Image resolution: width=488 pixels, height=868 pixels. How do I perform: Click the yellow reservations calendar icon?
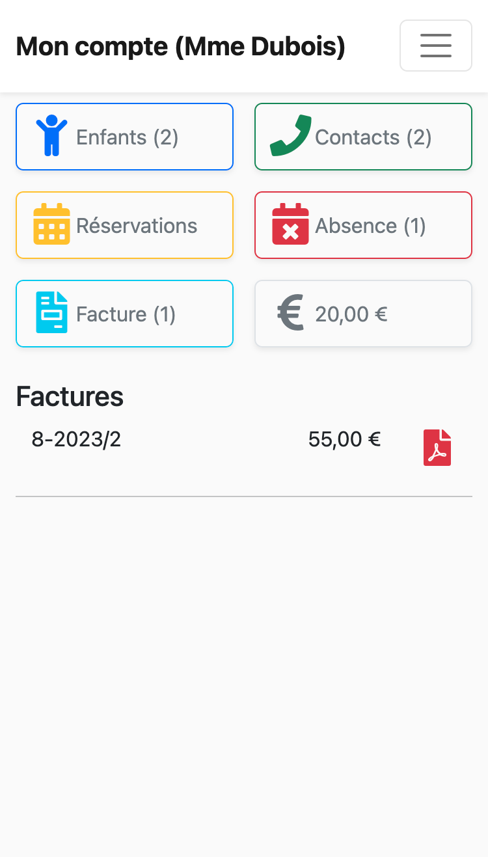pyautogui.click(x=51, y=224)
